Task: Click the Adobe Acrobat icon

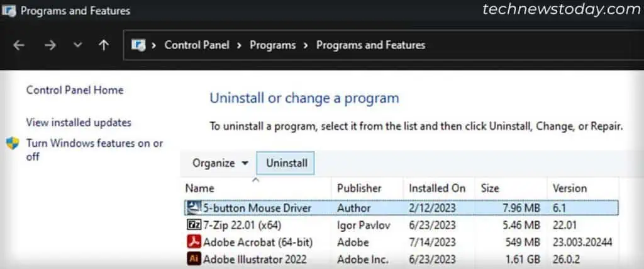Action: point(194,242)
